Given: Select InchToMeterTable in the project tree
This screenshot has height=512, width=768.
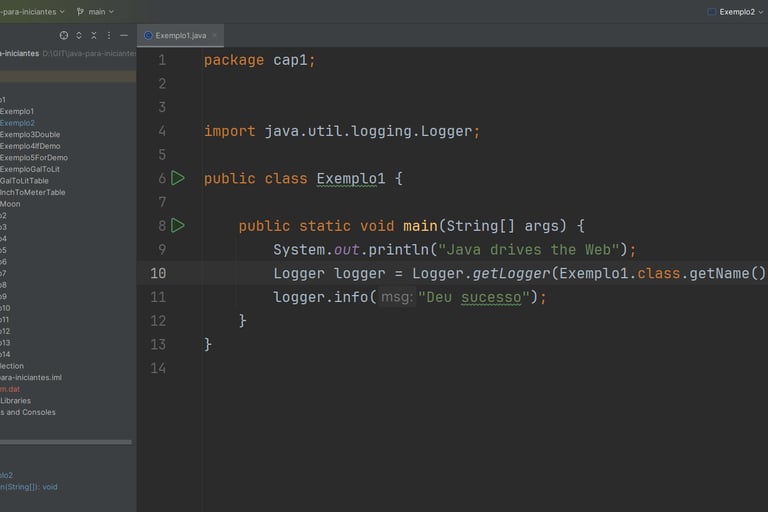Looking at the screenshot, I should [x=32, y=193].
